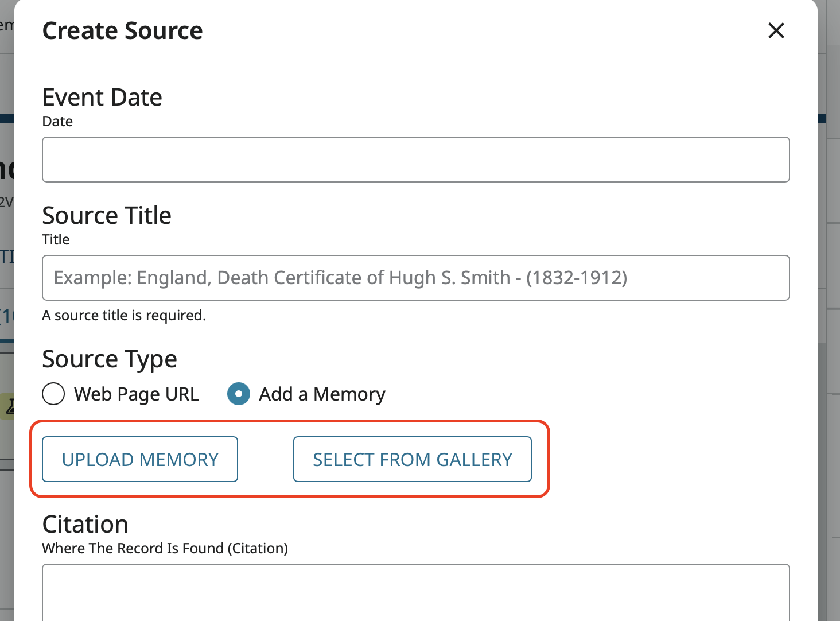Focus the Event Date input field
This screenshot has width=840, height=621.
pos(415,160)
